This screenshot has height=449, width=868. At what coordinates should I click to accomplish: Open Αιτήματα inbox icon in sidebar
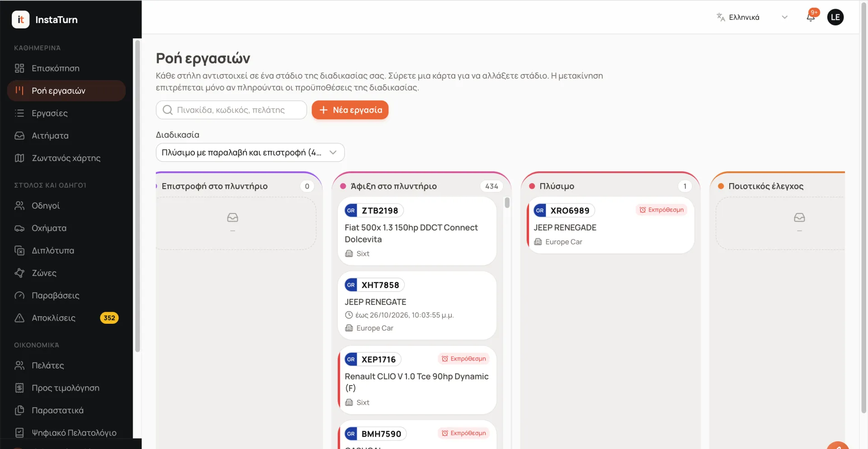pyautogui.click(x=19, y=136)
